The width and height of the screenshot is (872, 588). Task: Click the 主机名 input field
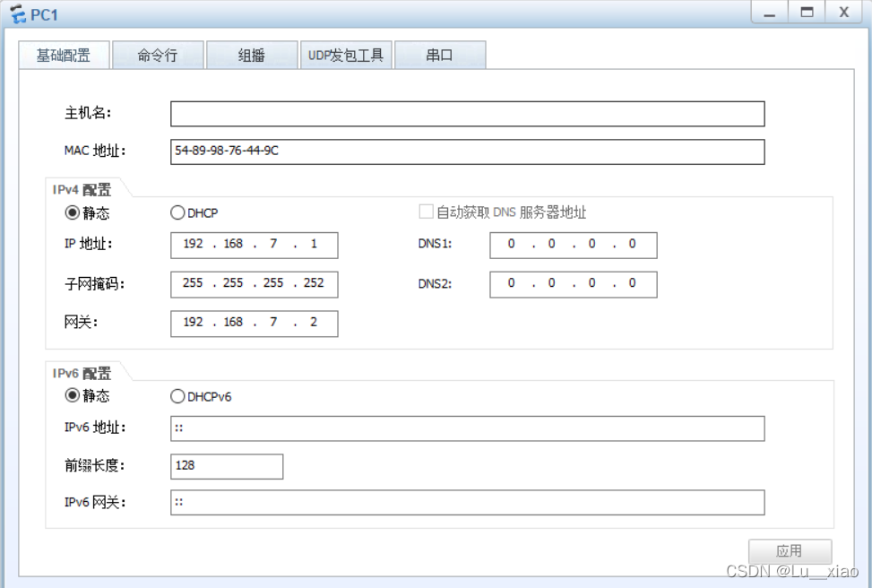pos(468,114)
